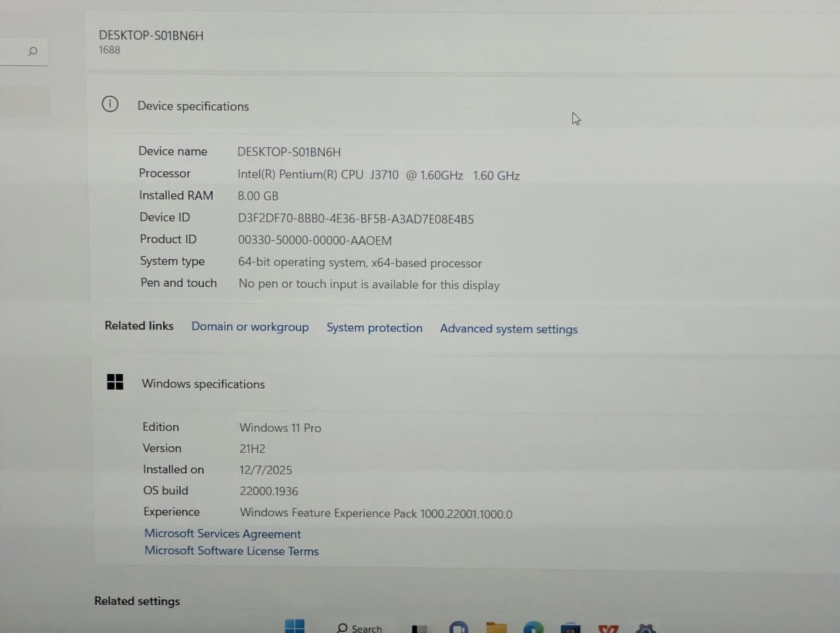Select the 21H2 version value

point(252,449)
